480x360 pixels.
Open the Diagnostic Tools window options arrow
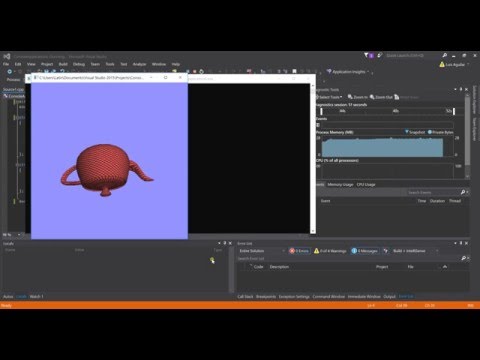click(x=455, y=89)
